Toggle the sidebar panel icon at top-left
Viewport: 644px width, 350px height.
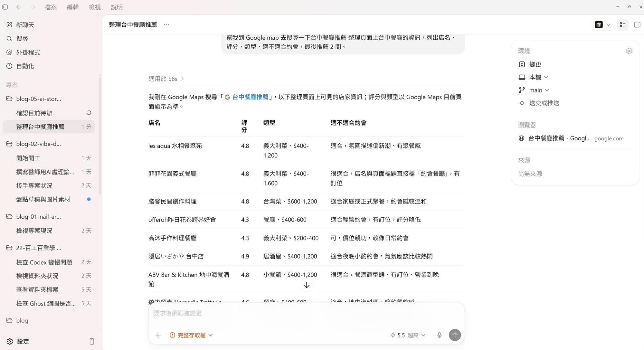[x=5, y=7]
